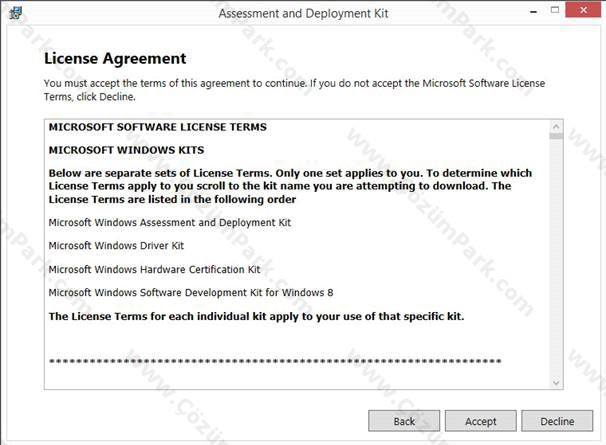Select the Microsoft Windows Assessment and Deployment Kit line
606x445 pixels.
[170, 223]
